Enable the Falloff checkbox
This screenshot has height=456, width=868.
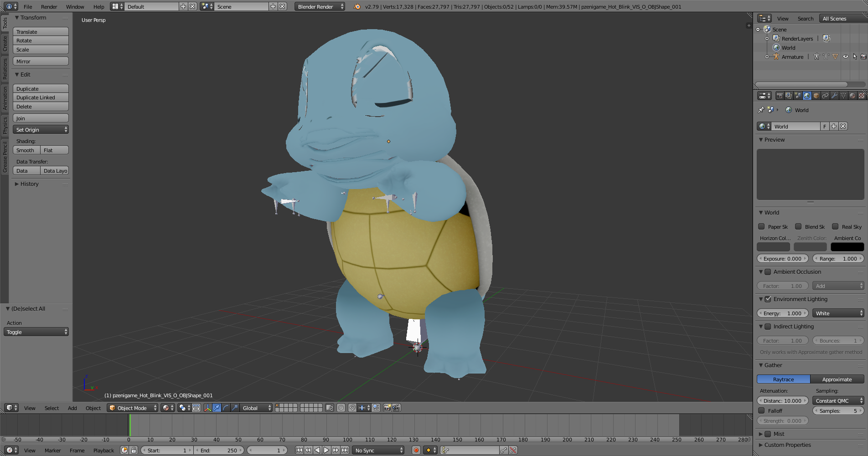(x=761, y=410)
